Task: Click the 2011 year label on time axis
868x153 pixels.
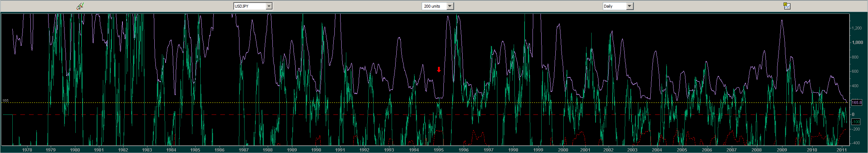Action: coord(841,150)
